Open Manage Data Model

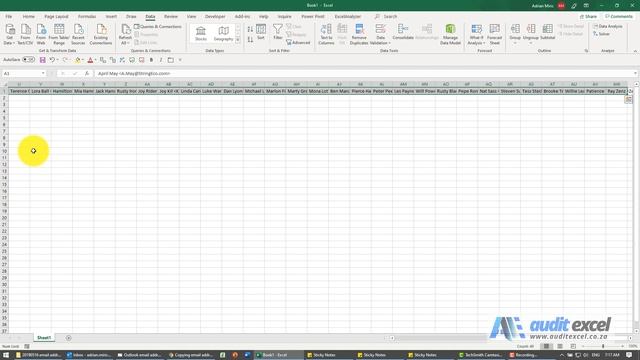450,34
